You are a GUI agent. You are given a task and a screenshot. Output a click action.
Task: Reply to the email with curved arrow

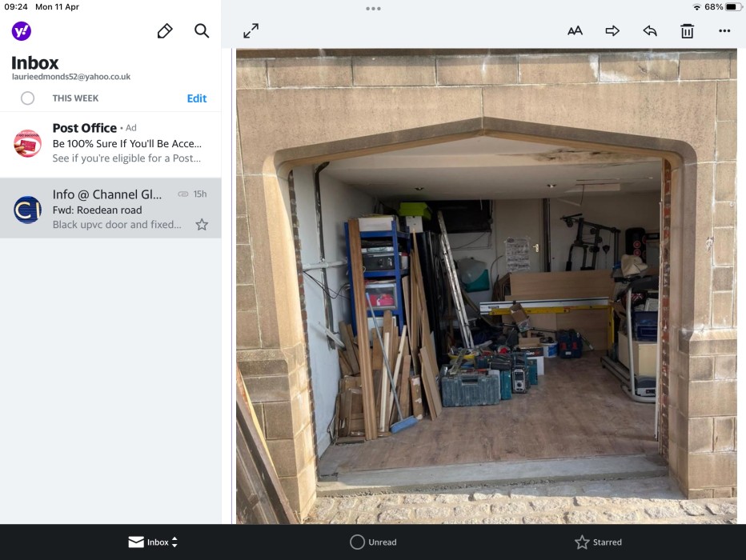649,31
